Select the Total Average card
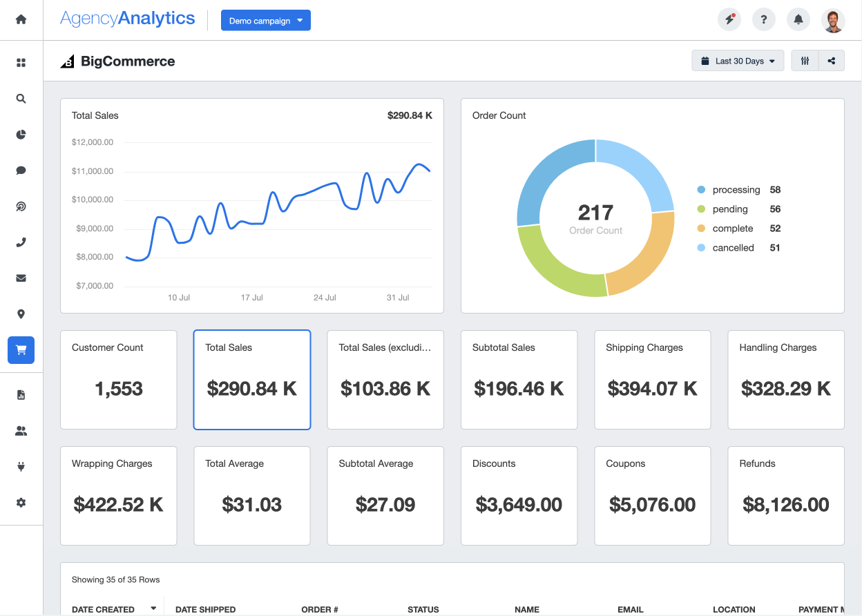This screenshot has width=862, height=616. (x=252, y=496)
